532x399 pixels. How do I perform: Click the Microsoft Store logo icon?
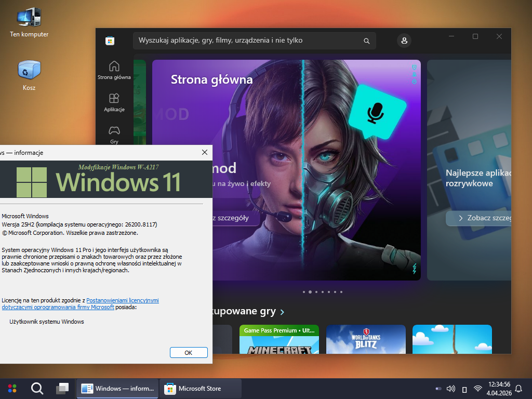point(110,41)
